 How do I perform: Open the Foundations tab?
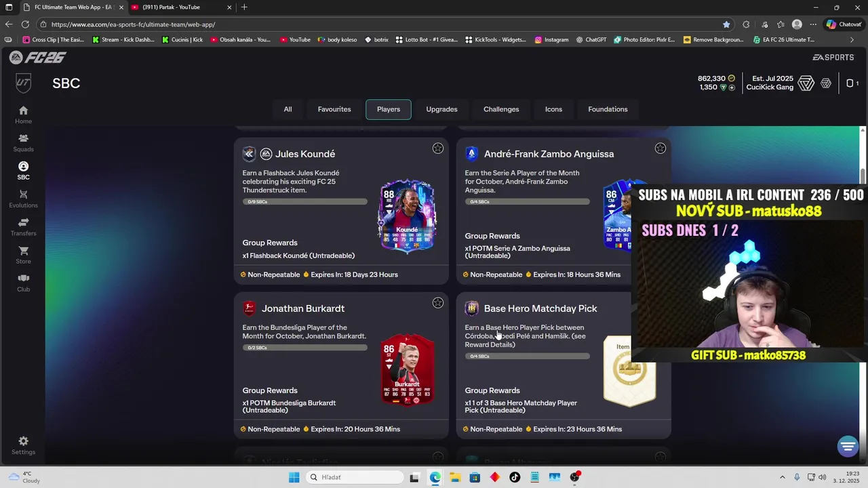608,109
